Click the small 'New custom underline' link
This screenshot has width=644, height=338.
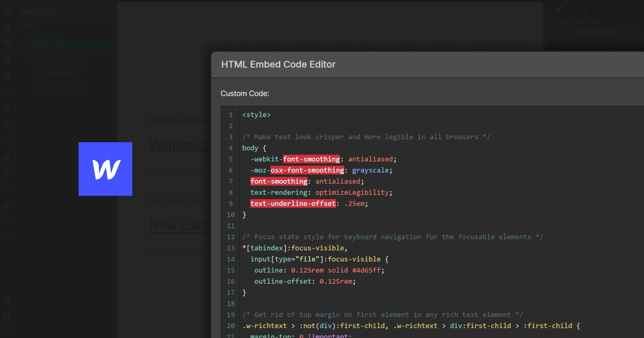[180, 200]
